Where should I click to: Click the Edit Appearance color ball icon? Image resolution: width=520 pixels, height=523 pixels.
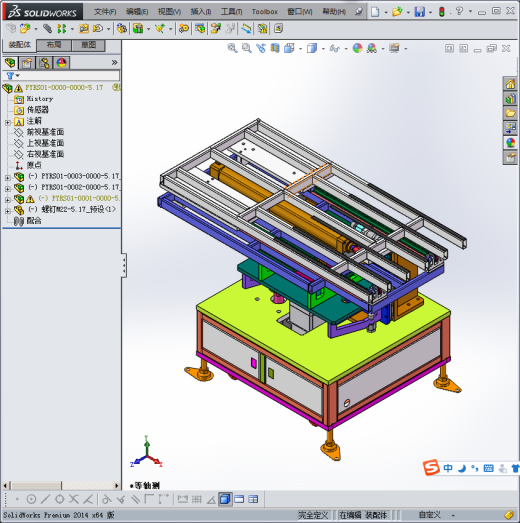point(357,48)
